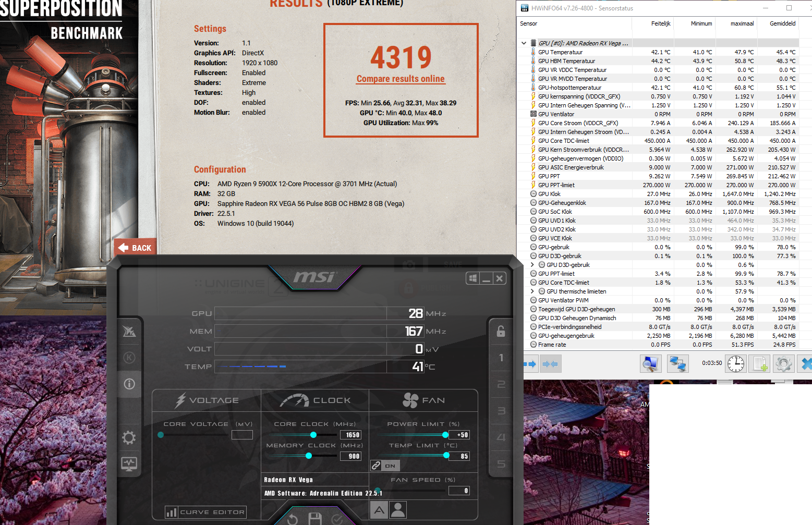This screenshot has width=812, height=525.
Task: Apply settings with the checkmark icon
Action: (x=337, y=519)
